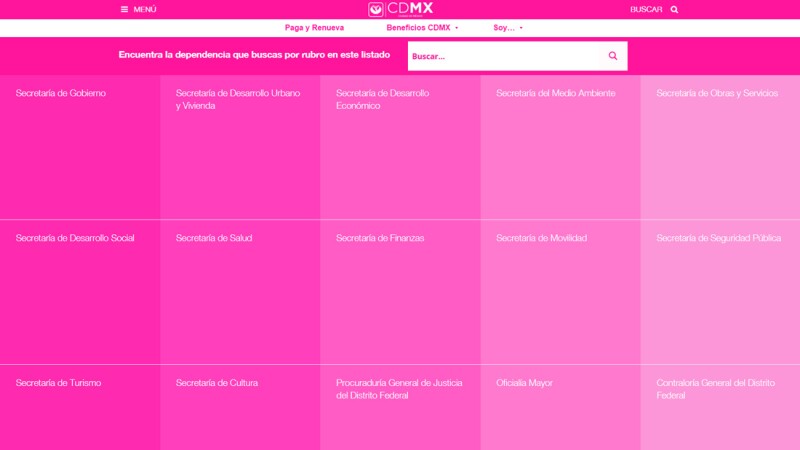Open Oficialía Mayor
Viewport: 800px width, 450px height.
point(524,383)
